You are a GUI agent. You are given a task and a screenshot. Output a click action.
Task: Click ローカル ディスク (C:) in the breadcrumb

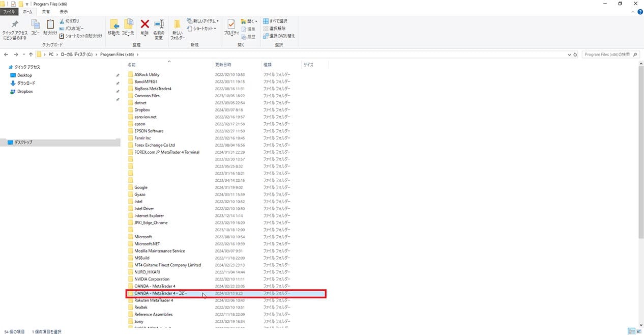tap(76, 54)
